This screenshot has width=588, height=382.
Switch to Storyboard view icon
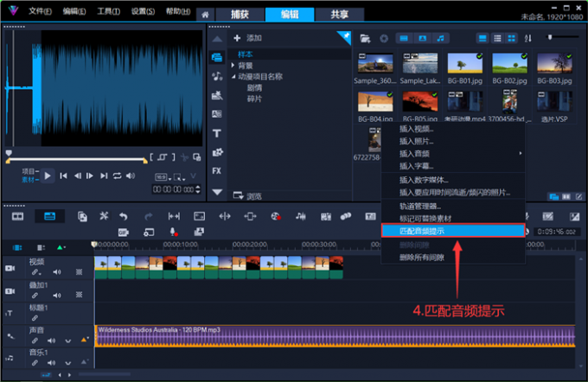click(19, 216)
